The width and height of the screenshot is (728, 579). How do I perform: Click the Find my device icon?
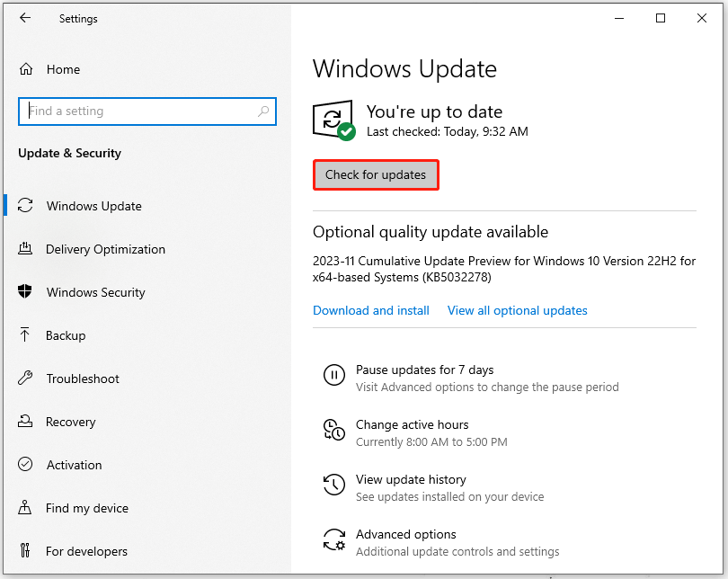point(25,507)
